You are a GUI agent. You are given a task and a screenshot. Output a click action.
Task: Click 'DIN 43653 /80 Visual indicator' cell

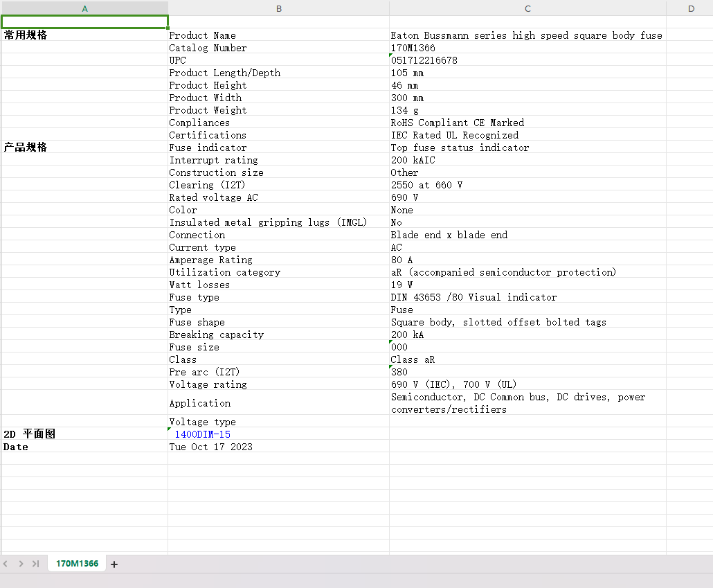527,296
